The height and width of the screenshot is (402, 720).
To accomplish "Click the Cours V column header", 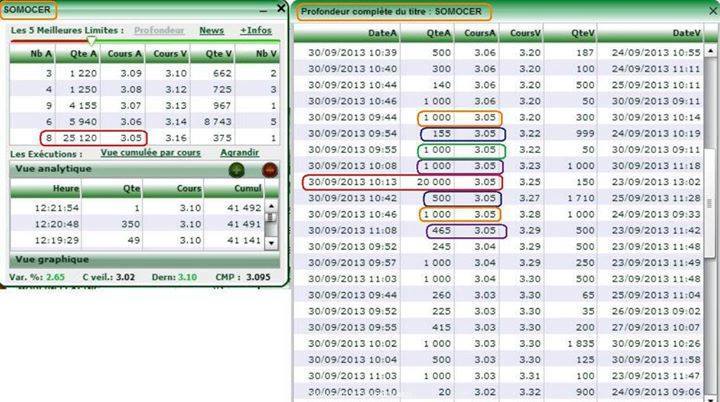I will (168, 54).
